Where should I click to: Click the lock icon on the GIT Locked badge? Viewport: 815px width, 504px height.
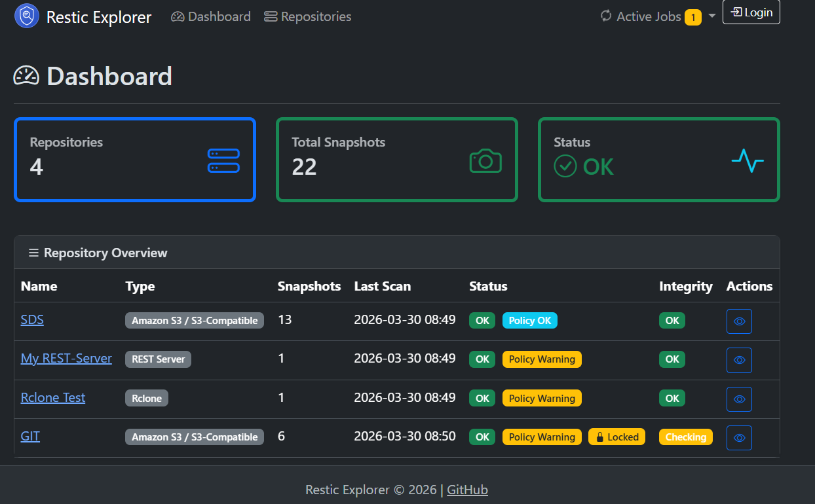[601, 437]
